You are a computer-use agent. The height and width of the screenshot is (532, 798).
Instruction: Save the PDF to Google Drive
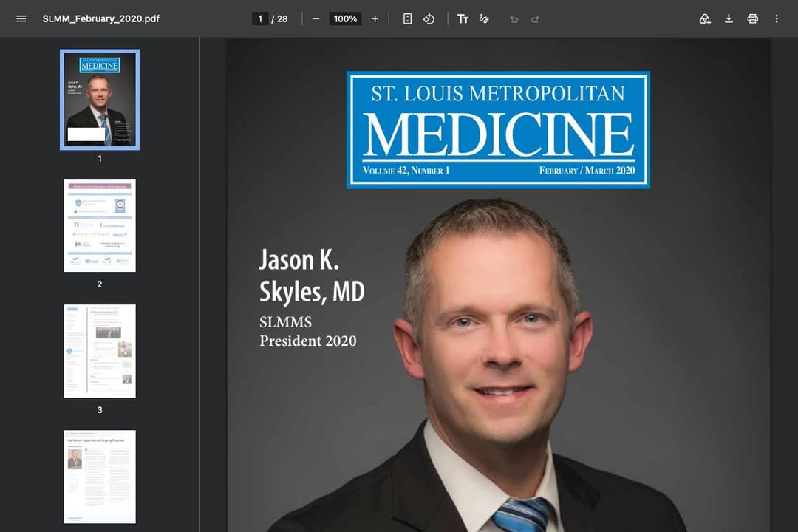coord(705,18)
